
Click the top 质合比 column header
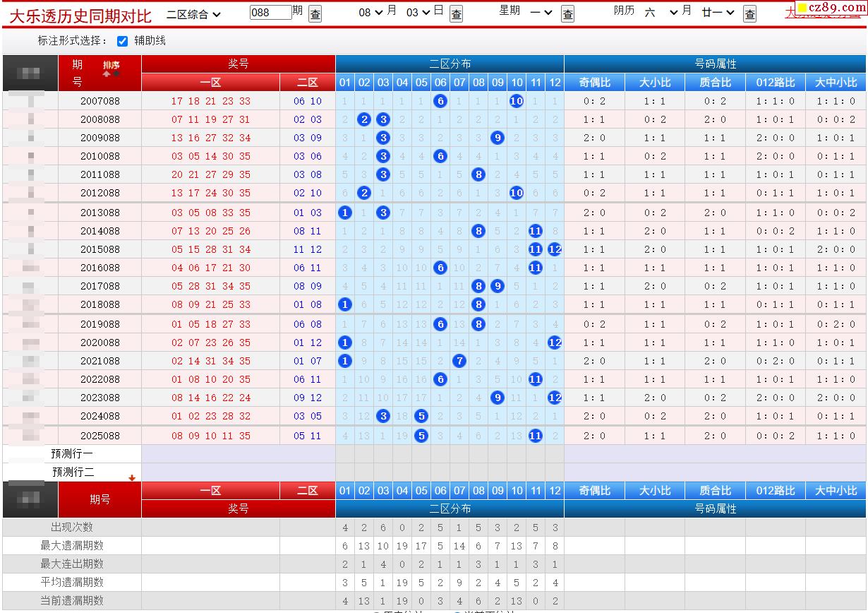(x=716, y=83)
